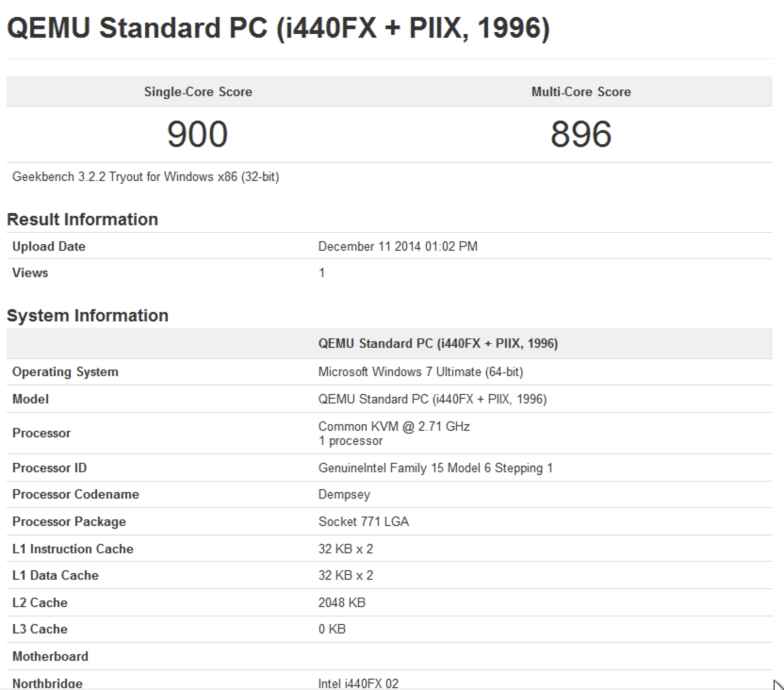
Task: Click the Model row label
Action: (x=31, y=399)
